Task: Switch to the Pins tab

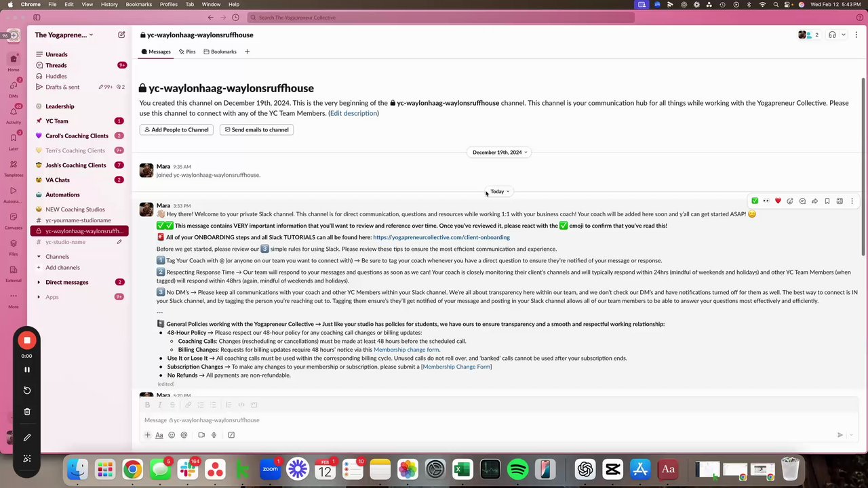Action: click(187, 52)
